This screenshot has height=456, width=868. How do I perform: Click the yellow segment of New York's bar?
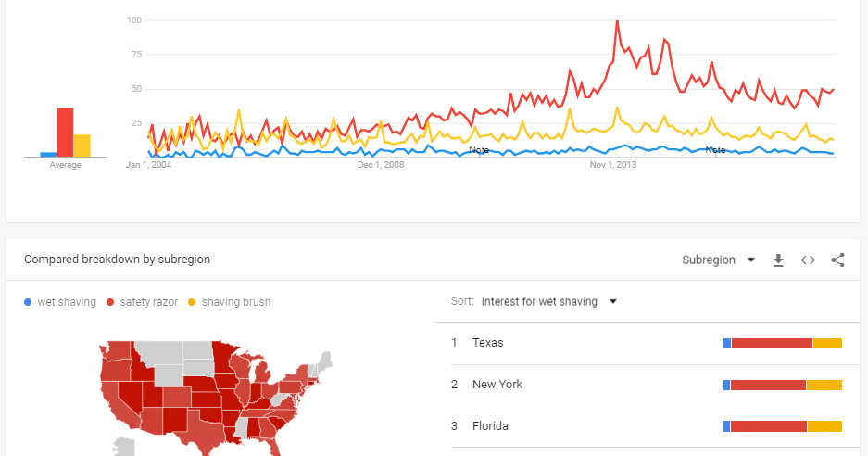[824, 385]
